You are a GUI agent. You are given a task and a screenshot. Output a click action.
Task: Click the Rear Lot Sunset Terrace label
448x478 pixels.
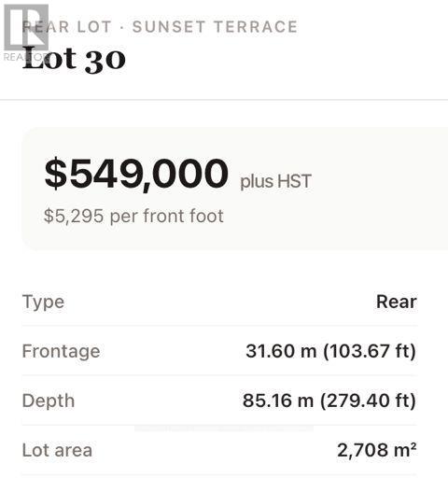coord(160,27)
